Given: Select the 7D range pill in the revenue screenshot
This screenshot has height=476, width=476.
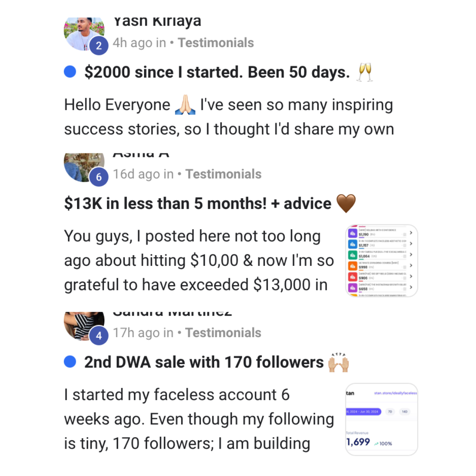Looking at the screenshot, I should click(390, 412).
